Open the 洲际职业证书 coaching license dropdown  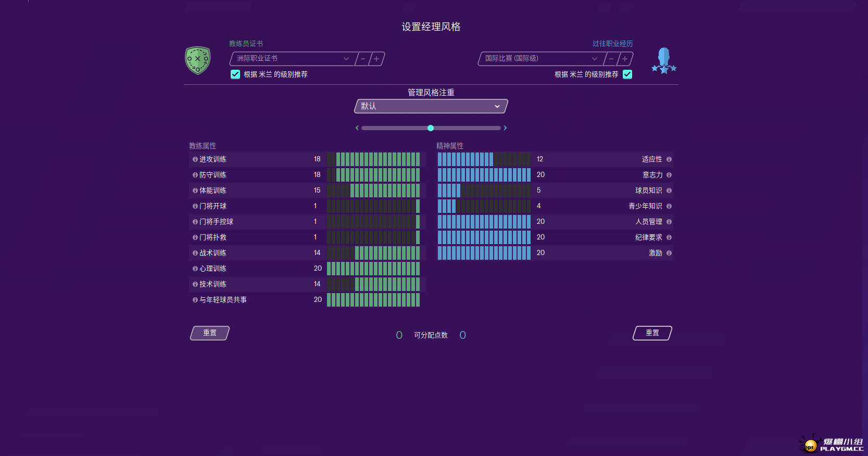click(293, 59)
